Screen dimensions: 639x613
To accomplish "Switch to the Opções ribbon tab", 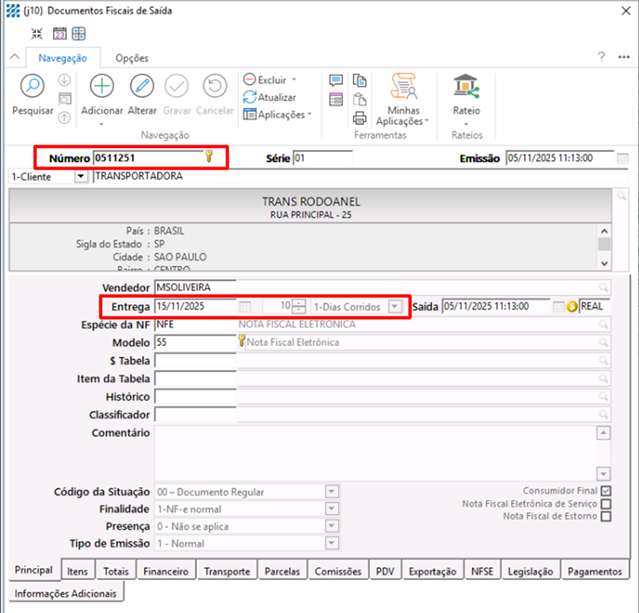I will [x=132, y=58].
